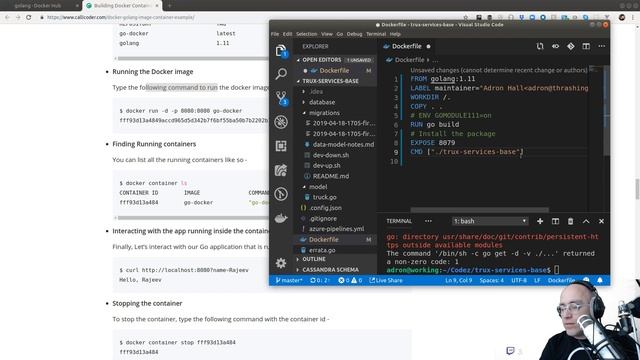Add a new terminal with plus icon

click(x=540, y=221)
